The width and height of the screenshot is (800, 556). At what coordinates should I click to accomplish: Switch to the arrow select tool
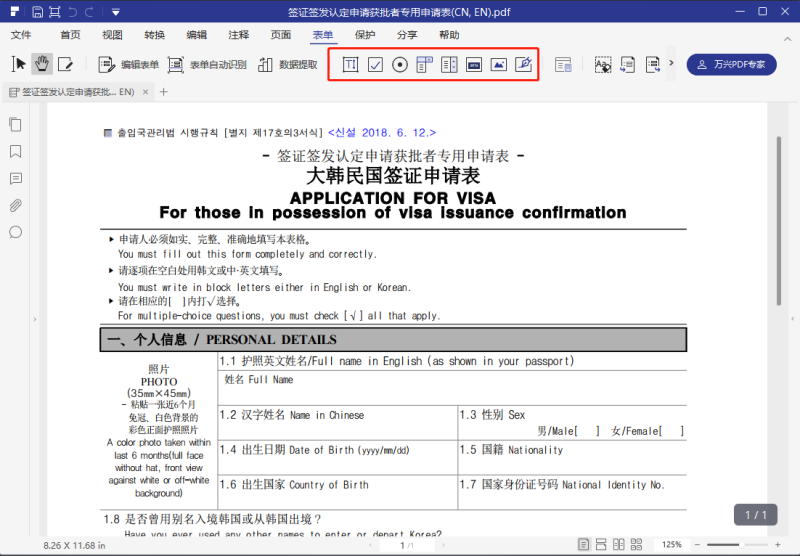click(18, 64)
